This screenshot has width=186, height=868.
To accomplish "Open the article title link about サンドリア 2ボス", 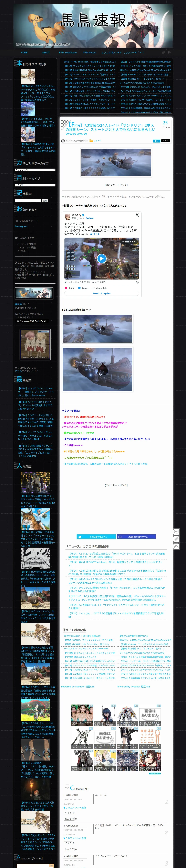I will point(111,129).
